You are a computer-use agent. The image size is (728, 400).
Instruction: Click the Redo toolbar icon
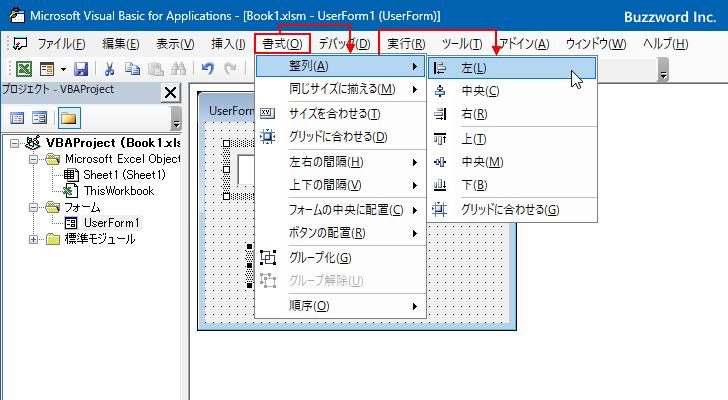coord(230,69)
